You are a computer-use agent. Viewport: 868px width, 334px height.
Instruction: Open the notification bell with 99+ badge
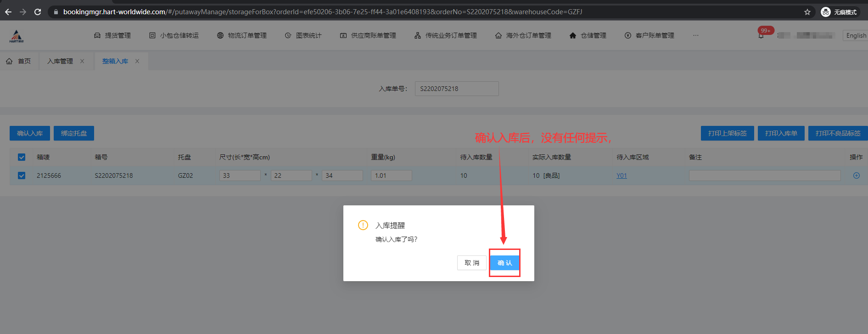(761, 35)
